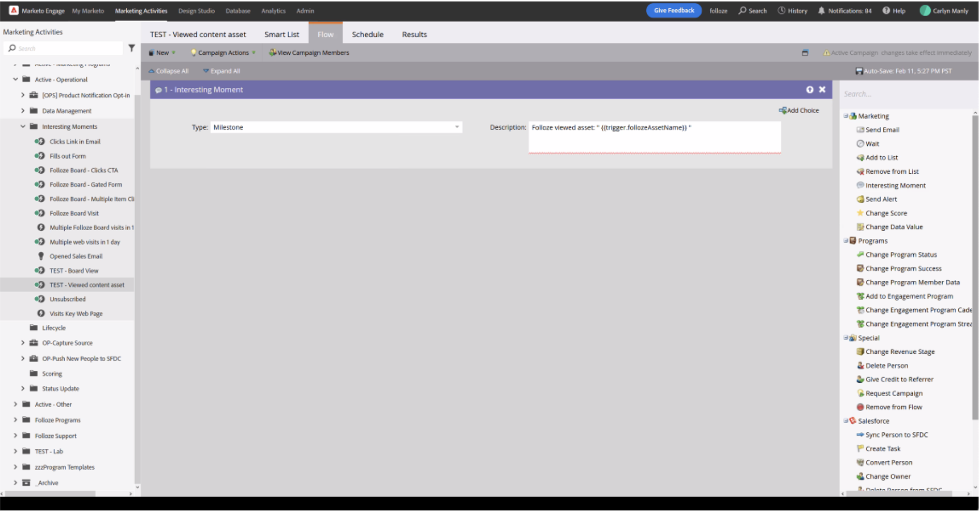Viewport: 980px width, 511px height.
Task: Click Add Choice in the flow step
Action: (799, 110)
